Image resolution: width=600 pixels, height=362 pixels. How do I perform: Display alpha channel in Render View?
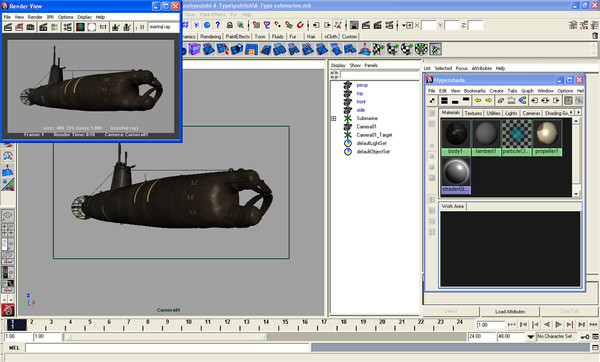(91, 27)
